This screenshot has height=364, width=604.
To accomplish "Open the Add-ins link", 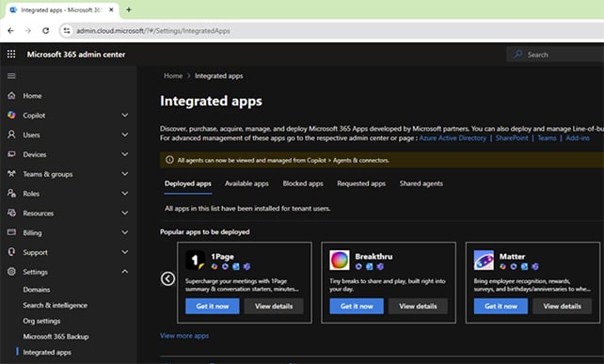I will click(x=578, y=138).
